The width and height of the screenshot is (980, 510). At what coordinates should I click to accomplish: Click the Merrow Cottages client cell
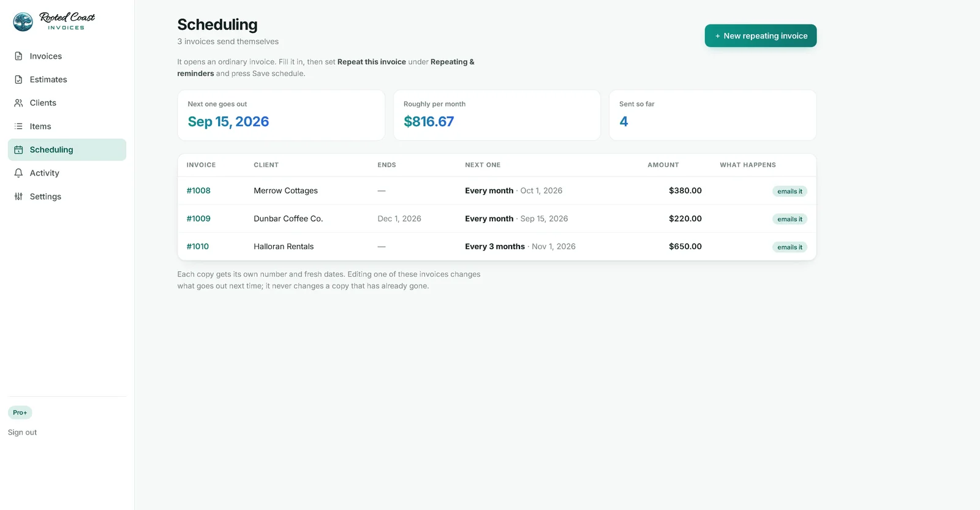[286, 190]
